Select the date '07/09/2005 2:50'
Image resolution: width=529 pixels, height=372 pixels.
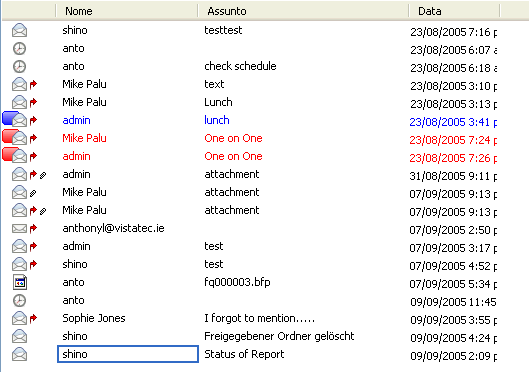[x=449, y=230]
